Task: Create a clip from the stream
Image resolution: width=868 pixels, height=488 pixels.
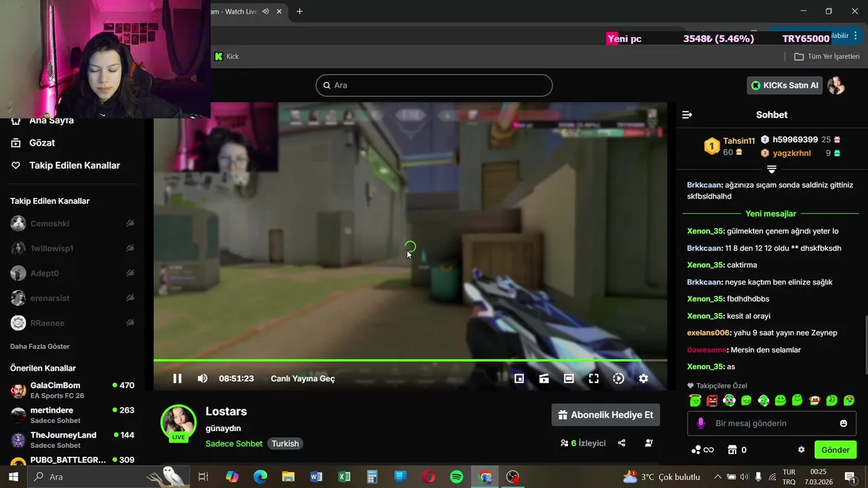Action: tap(544, 379)
